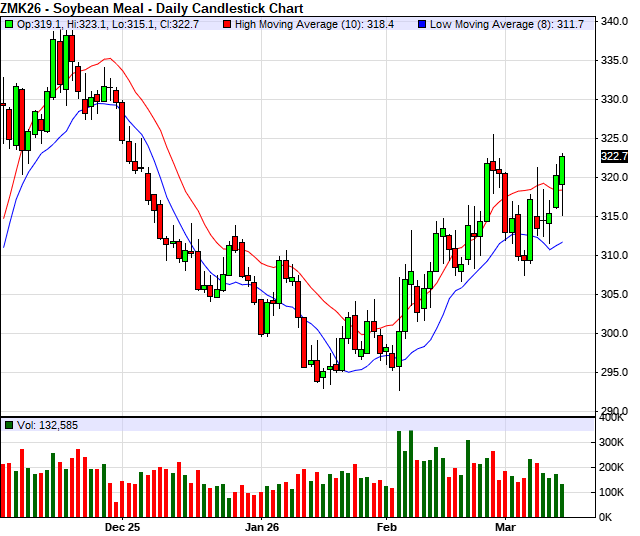
Task: Click the 290.0 price axis label
Action: click(613, 411)
